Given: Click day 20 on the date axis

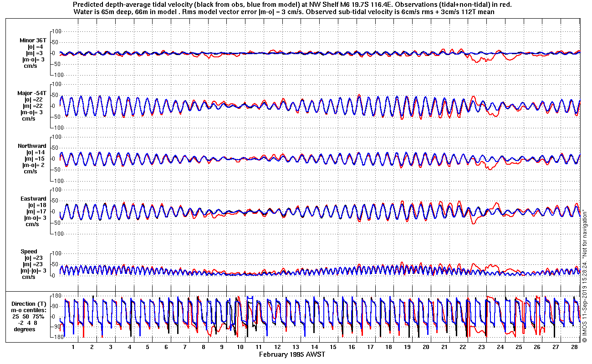Looking at the screenshot, I should click(426, 347).
